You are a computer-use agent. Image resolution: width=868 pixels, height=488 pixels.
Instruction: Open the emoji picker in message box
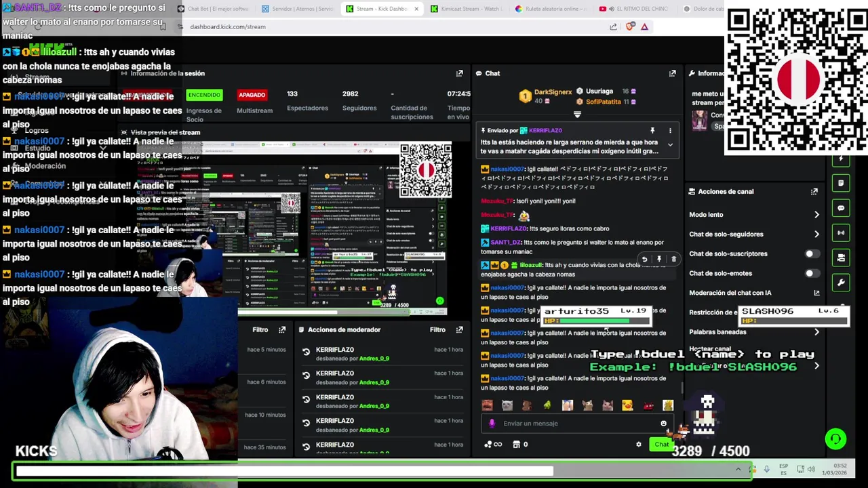tap(663, 424)
